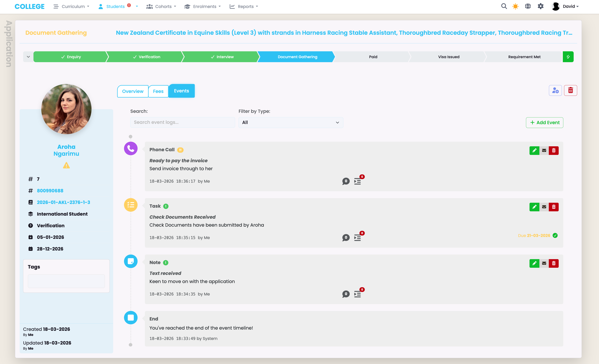
Task: Open comments on the Phone Call event
Action: click(346, 181)
